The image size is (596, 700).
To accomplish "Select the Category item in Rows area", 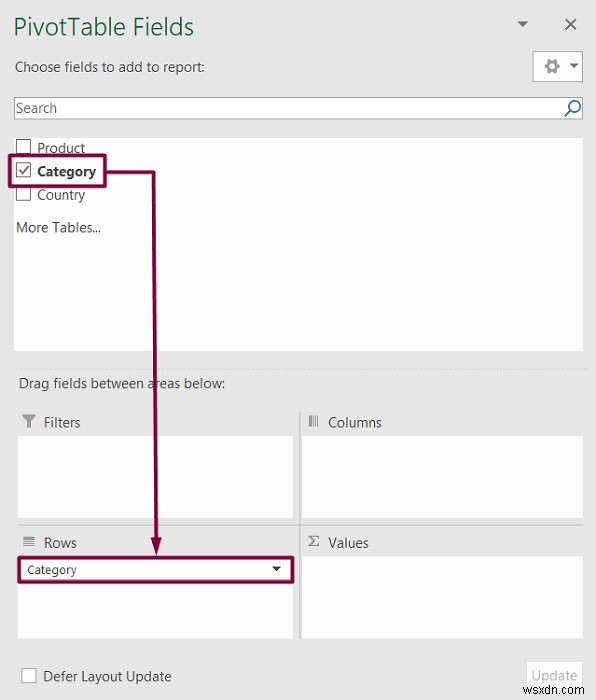I will coord(155,569).
